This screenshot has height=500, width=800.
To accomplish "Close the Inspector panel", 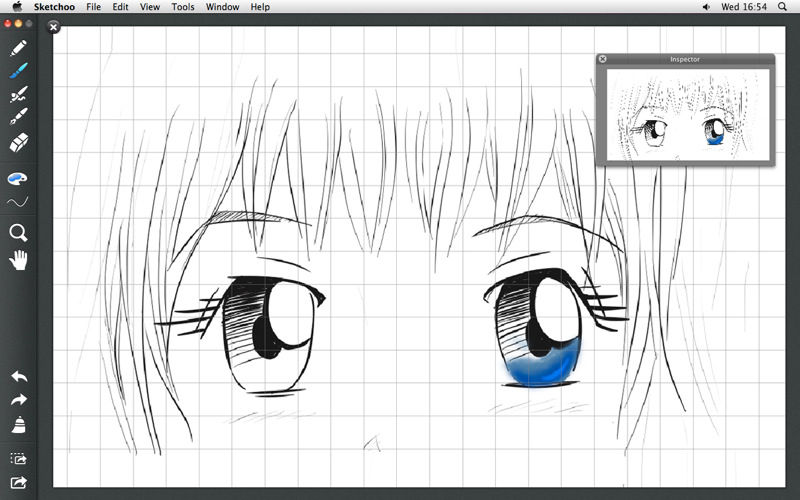I will click(x=603, y=59).
